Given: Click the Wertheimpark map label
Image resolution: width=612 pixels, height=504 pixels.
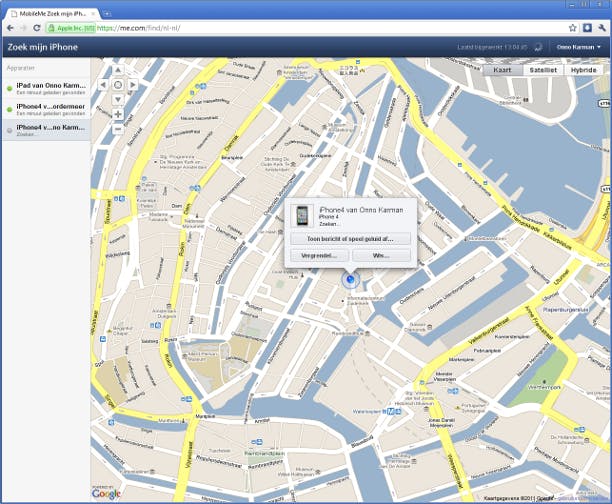Looking at the screenshot, I should click(x=544, y=387).
